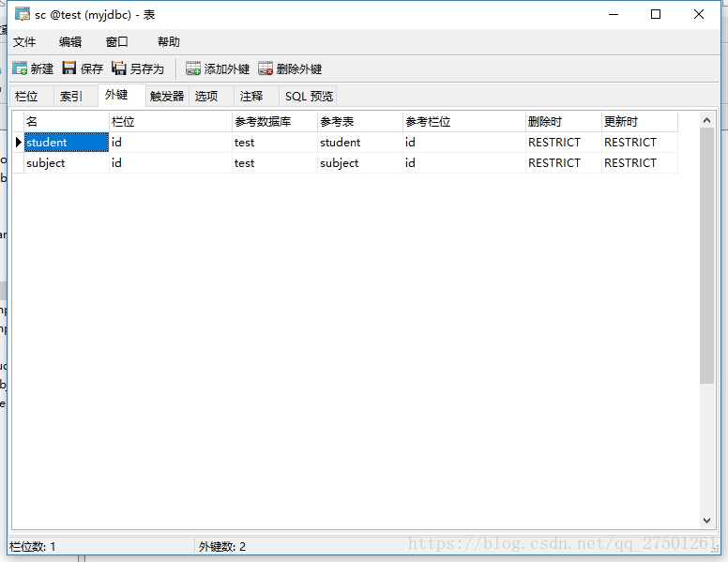Click referenced field 'id' in subject row
This screenshot has width=728, height=562.
(x=463, y=163)
